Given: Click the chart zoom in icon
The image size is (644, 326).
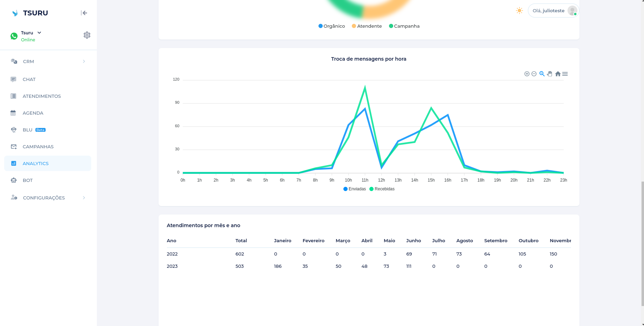Looking at the screenshot, I should click(526, 74).
